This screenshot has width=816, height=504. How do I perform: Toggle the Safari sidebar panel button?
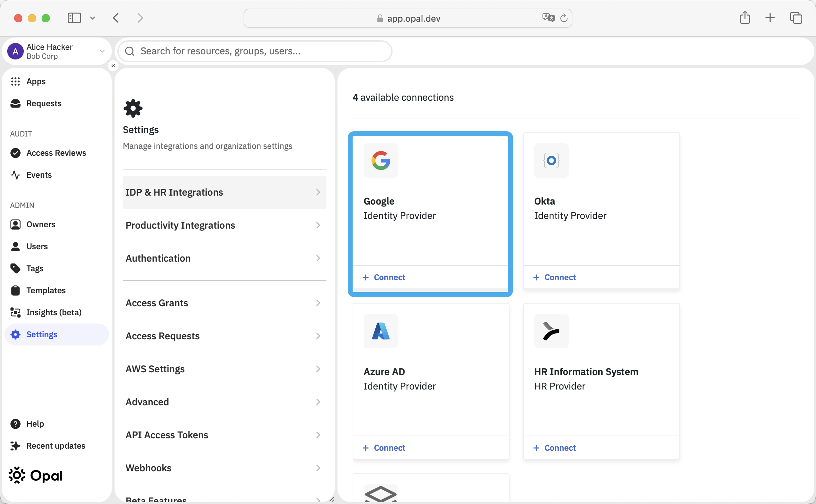point(74,18)
